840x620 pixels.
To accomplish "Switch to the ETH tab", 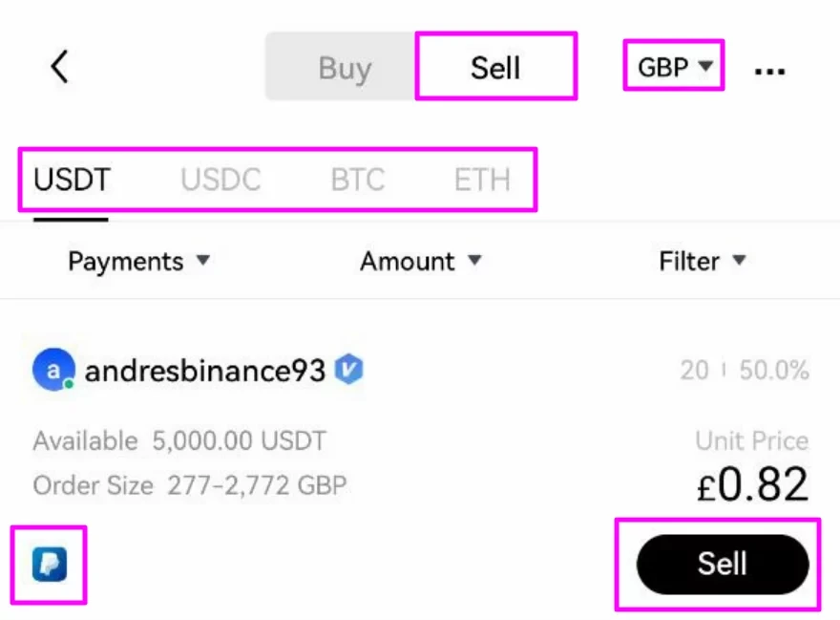I will coord(481,179).
